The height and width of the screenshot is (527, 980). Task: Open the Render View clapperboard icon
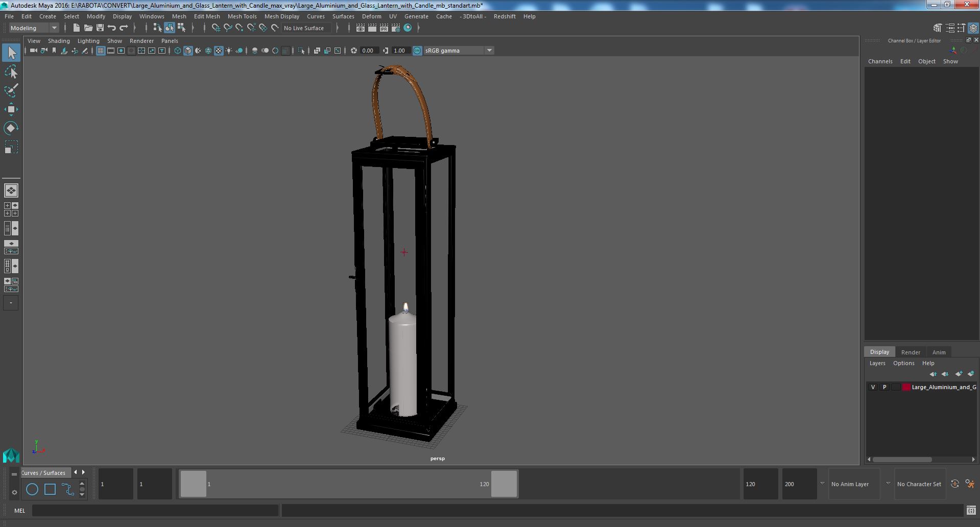pyautogui.click(x=360, y=28)
